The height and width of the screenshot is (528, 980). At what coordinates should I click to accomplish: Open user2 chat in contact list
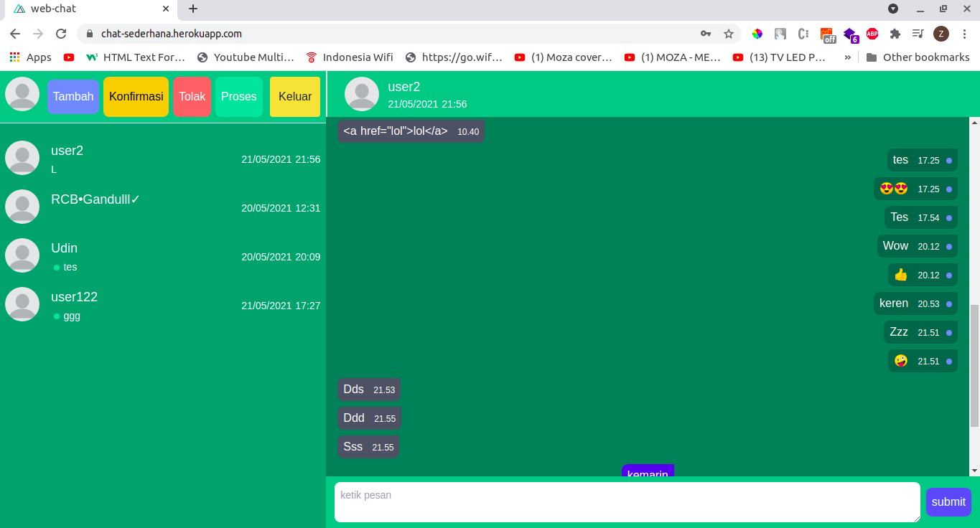point(163,158)
